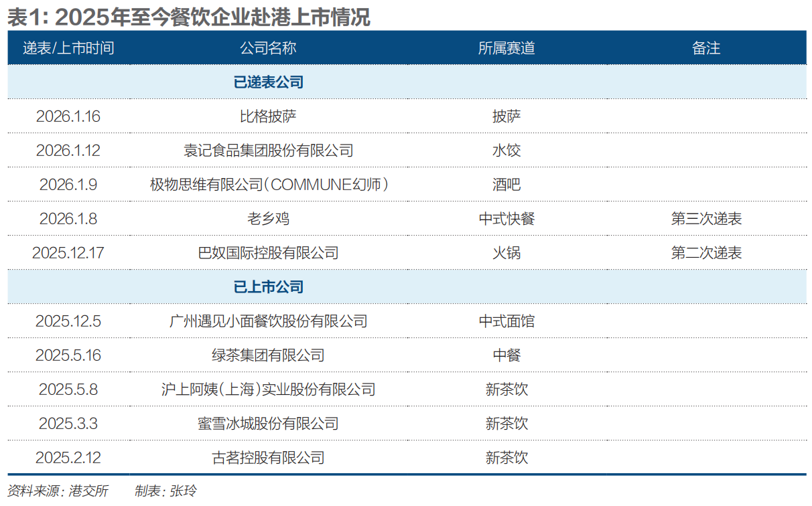Click the 资料来源: 港交所 footer text
The image size is (812, 506).
click(58, 491)
